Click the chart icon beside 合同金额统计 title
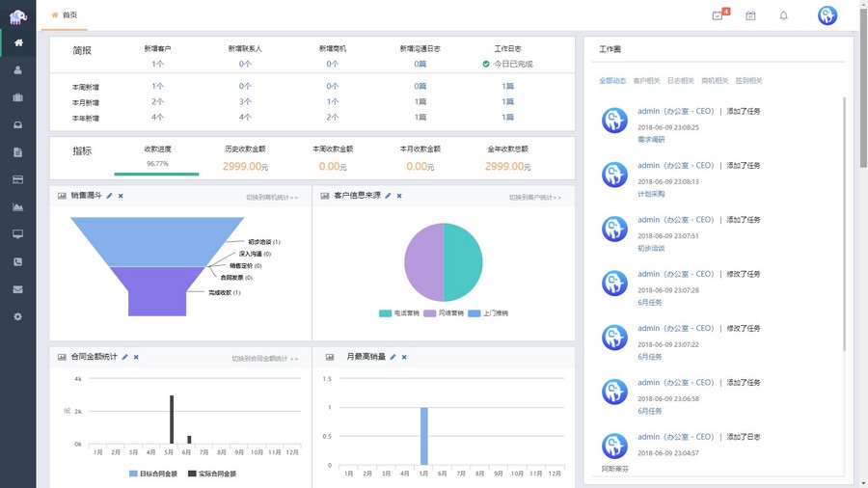868x488 pixels. [x=62, y=358]
